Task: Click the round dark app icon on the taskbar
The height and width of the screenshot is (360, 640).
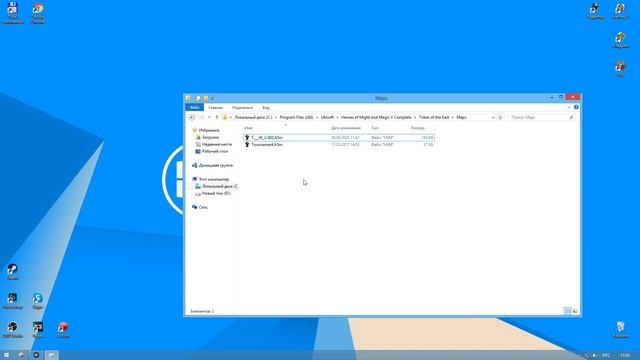Action: (36, 355)
